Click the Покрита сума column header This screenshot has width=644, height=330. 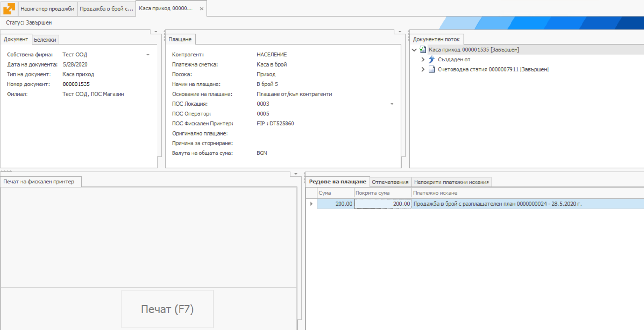pos(383,193)
